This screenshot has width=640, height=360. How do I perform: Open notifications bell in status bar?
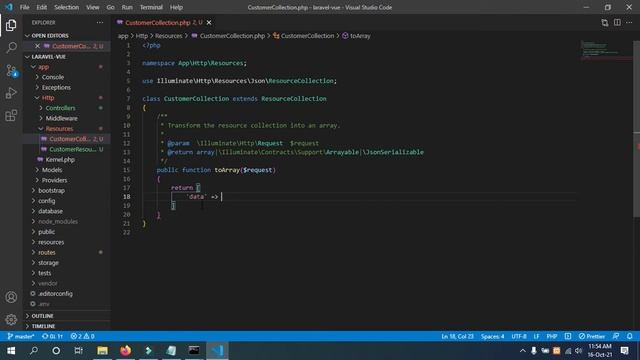coord(629,336)
